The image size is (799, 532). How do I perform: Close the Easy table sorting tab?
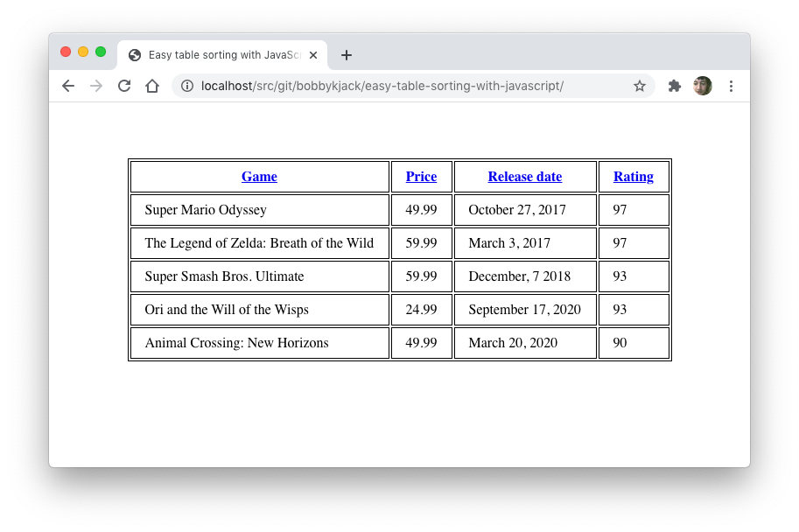(313, 55)
